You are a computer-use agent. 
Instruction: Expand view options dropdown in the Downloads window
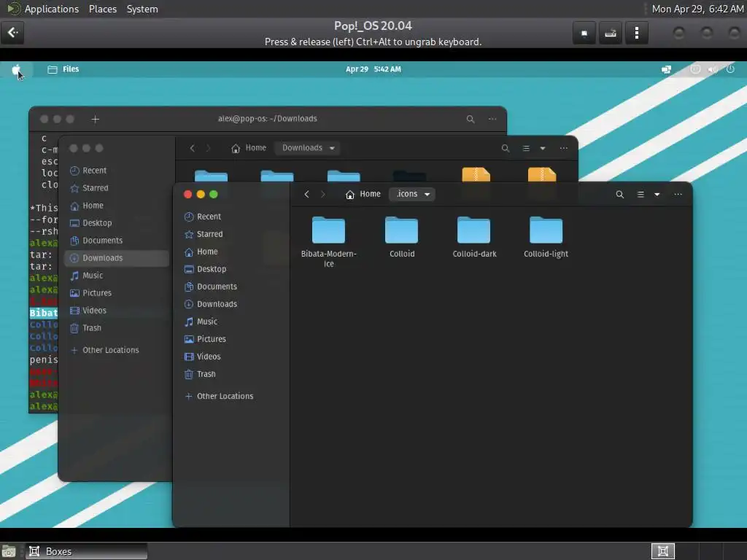click(x=543, y=148)
